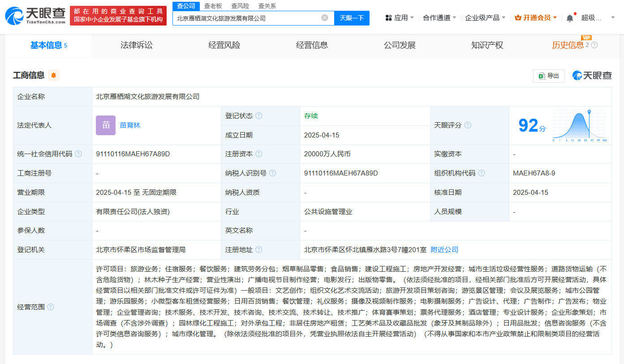Open the 应用 dropdown menu
624x364 pixels.
tap(400, 18)
